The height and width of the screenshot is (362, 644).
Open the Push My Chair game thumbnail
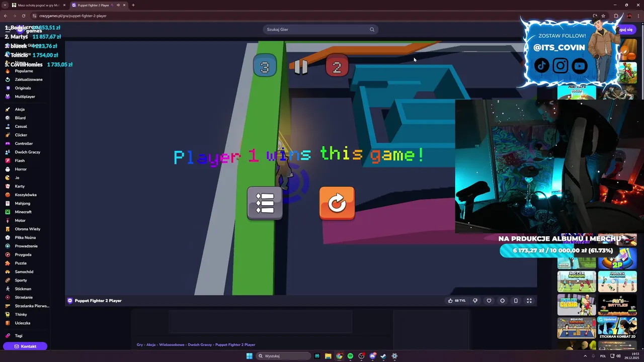577,305
